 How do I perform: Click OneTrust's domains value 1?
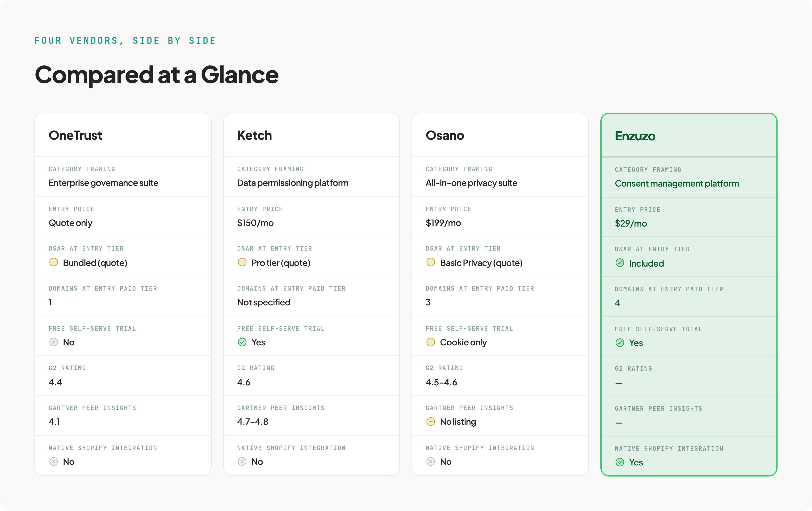click(50, 302)
